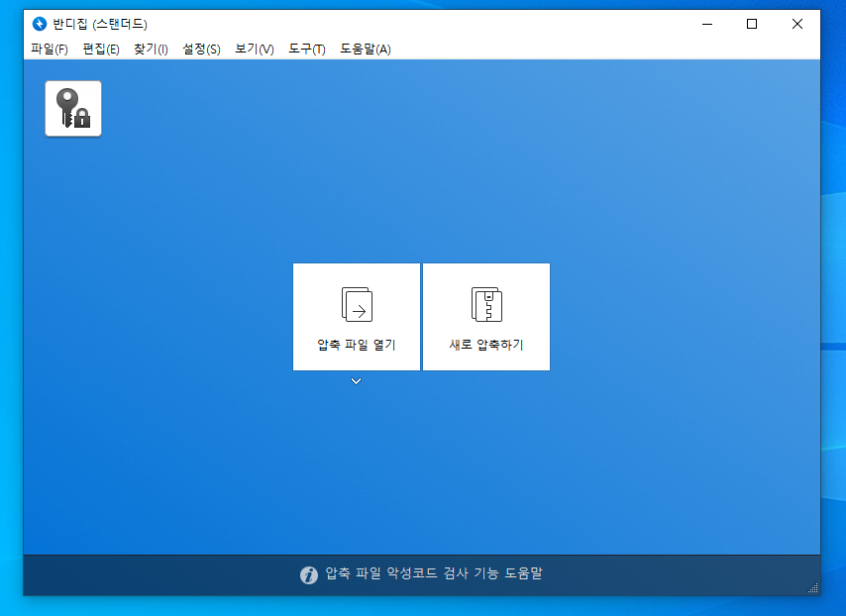Expand the chevron below 압축 파일 열기
846x616 pixels.
coord(356,381)
